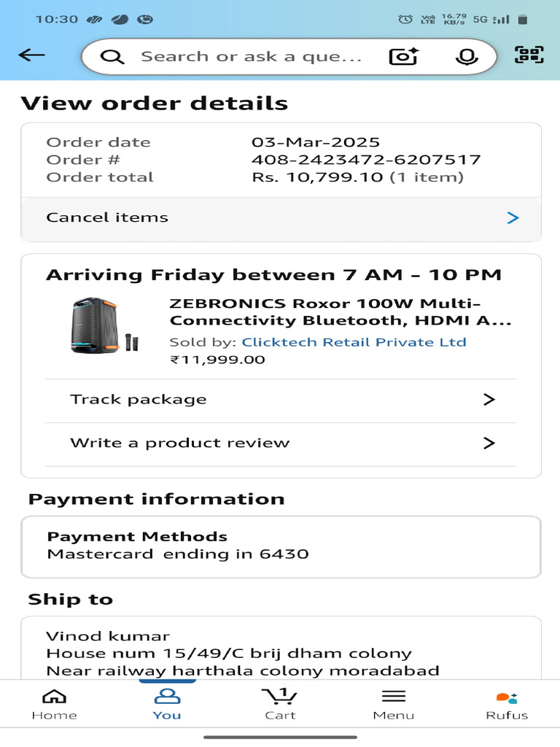Tap the alarm icon in status bar
560x747 pixels.
(405, 20)
